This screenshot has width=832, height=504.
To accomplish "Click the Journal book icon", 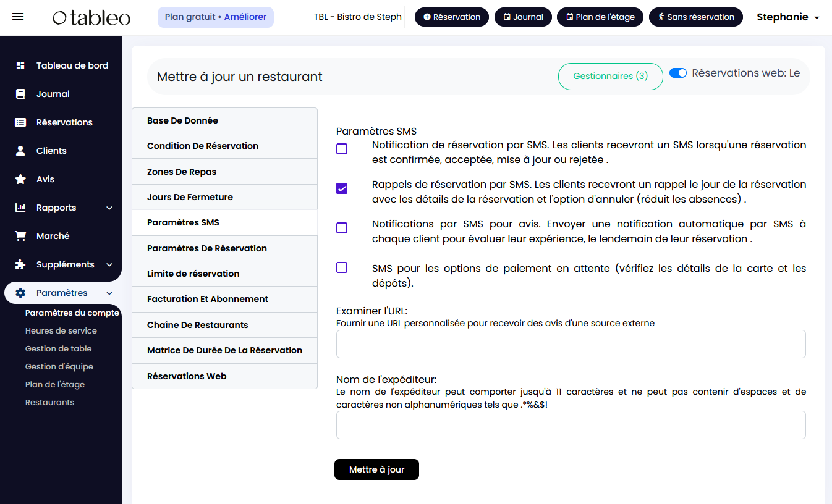I will [x=20, y=94].
